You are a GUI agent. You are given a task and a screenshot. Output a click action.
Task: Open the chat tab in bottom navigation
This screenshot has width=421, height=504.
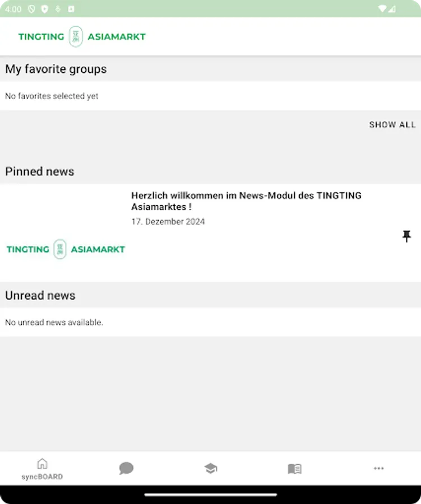point(126,468)
